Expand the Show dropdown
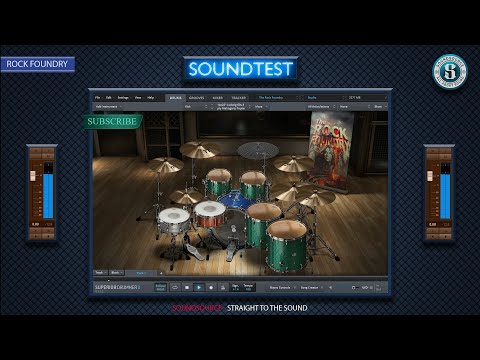 coord(380,107)
